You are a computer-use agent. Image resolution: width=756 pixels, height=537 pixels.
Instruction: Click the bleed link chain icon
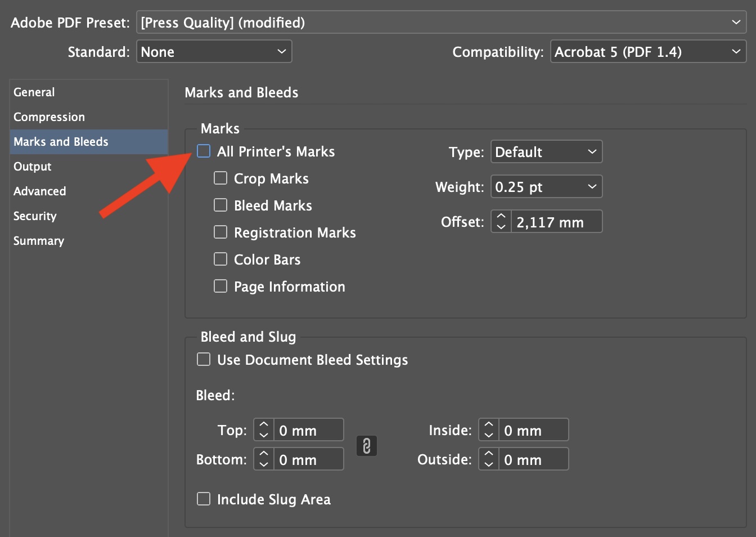tap(366, 446)
